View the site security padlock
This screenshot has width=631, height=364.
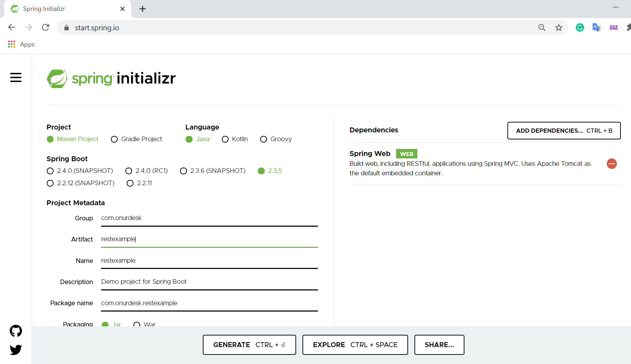click(66, 27)
